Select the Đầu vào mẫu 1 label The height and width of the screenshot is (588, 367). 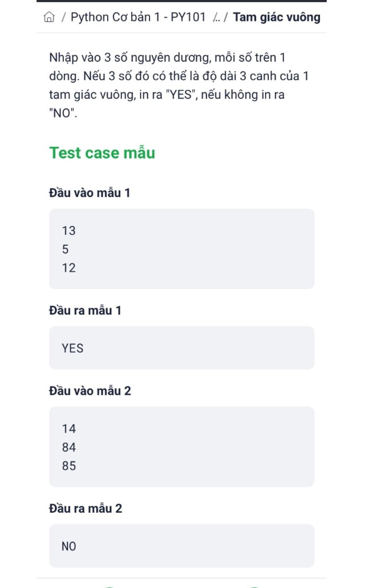pyautogui.click(x=90, y=193)
